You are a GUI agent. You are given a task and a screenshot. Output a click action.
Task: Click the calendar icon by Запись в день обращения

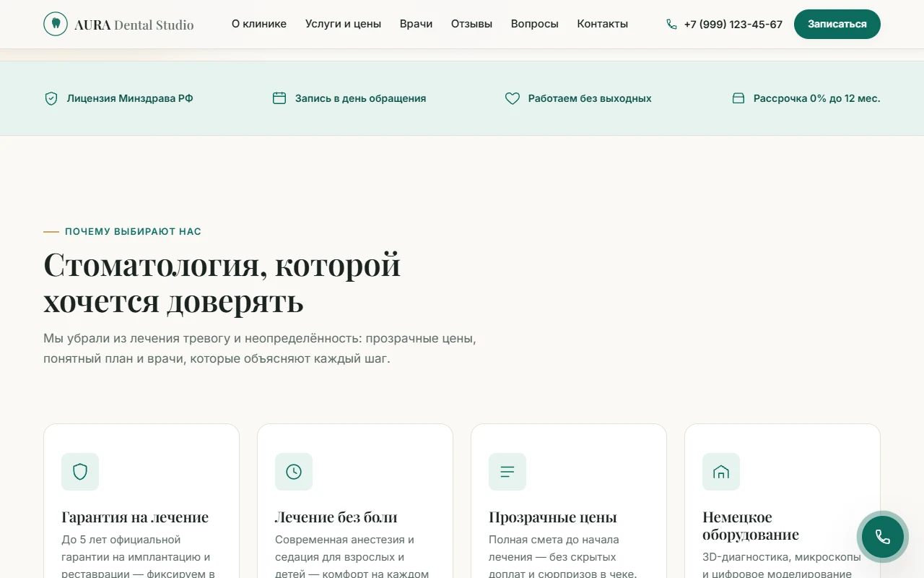tap(279, 98)
